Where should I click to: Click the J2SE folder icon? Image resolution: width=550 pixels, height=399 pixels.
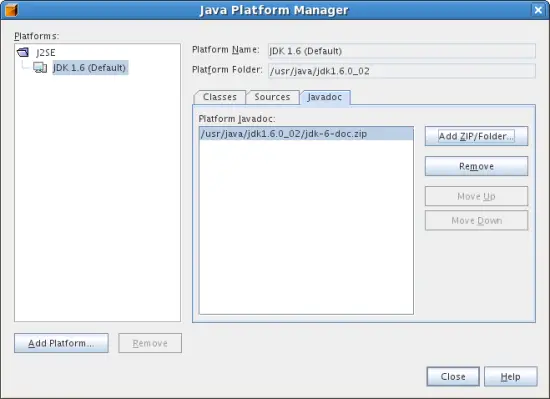23,53
